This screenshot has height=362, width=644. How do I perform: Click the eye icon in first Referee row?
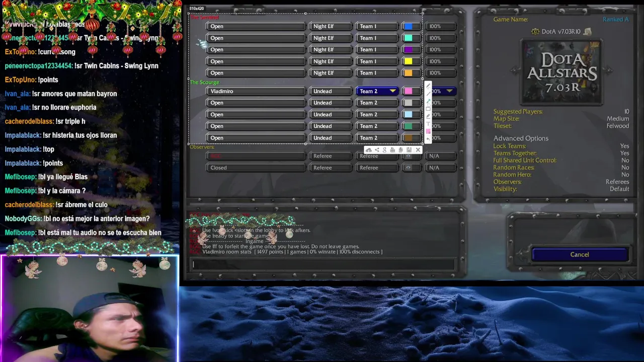408,156
